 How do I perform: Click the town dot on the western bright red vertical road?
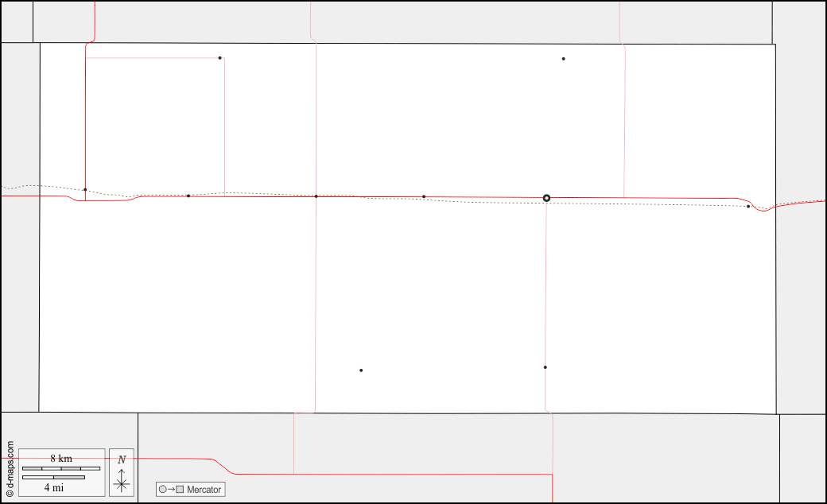click(x=85, y=190)
